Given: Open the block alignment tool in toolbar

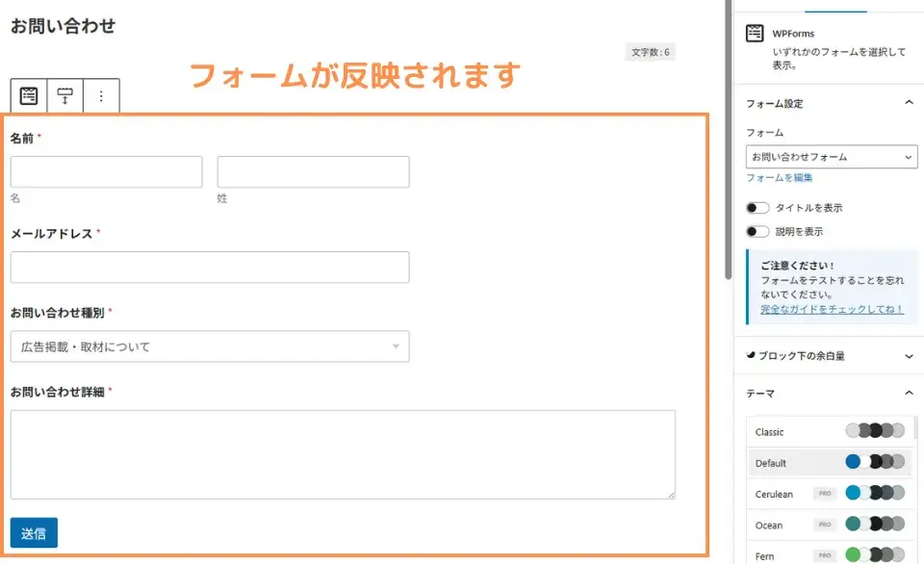Looking at the screenshot, I should (x=64, y=95).
